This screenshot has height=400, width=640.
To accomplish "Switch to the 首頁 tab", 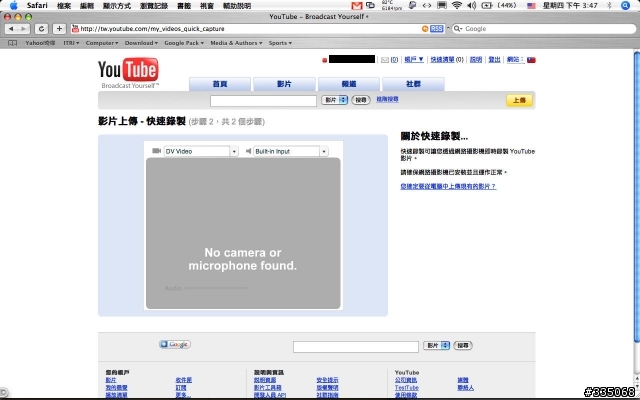I will (220, 84).
